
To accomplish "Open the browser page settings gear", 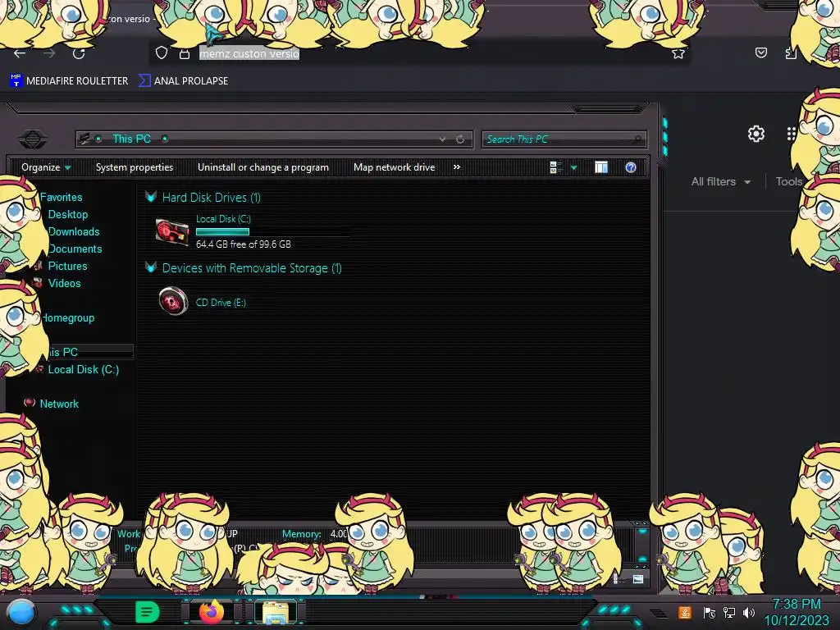I will coord(756,134).
